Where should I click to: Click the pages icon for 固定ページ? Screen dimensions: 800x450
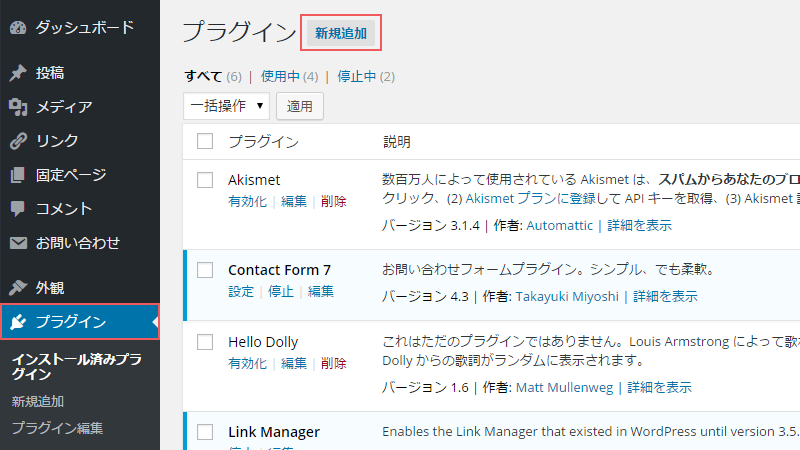pos(18,175)
